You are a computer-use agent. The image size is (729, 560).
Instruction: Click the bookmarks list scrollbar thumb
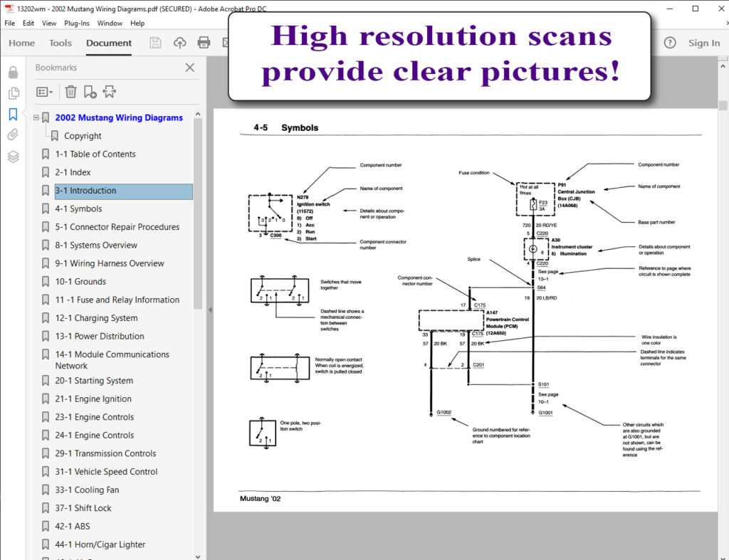198,213
